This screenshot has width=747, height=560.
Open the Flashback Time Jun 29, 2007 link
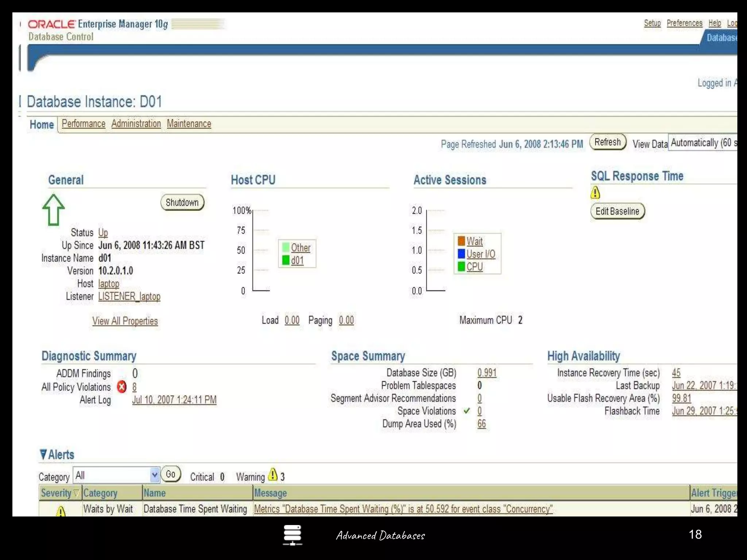(x=704, y=411)
